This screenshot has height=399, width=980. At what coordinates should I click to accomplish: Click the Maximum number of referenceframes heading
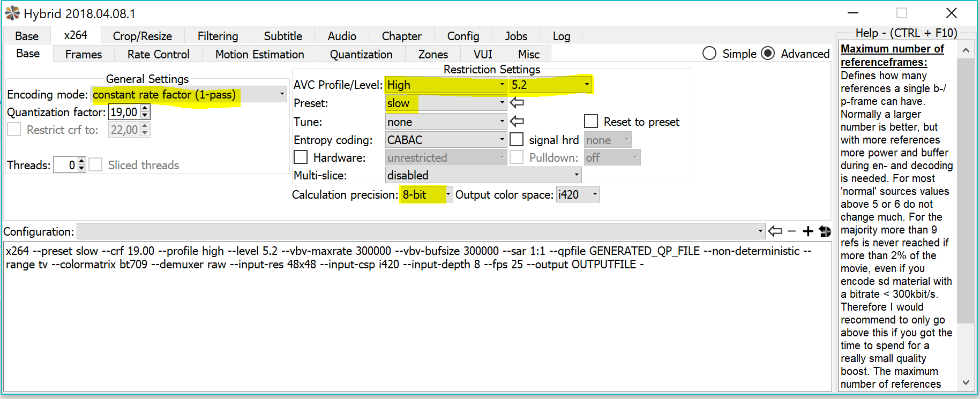[892, 55]
